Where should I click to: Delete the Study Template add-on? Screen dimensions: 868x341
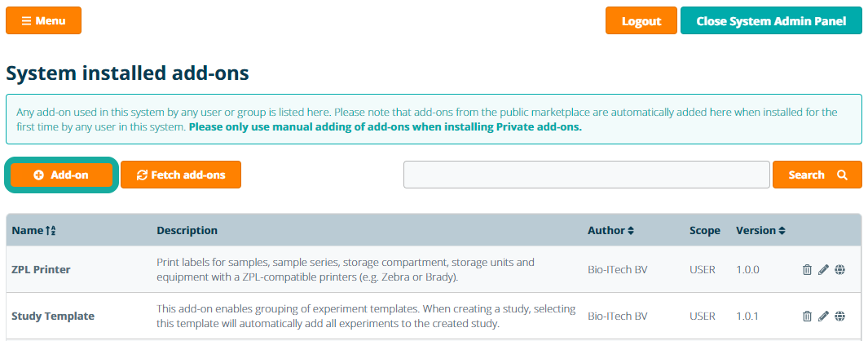click(807, 317)
